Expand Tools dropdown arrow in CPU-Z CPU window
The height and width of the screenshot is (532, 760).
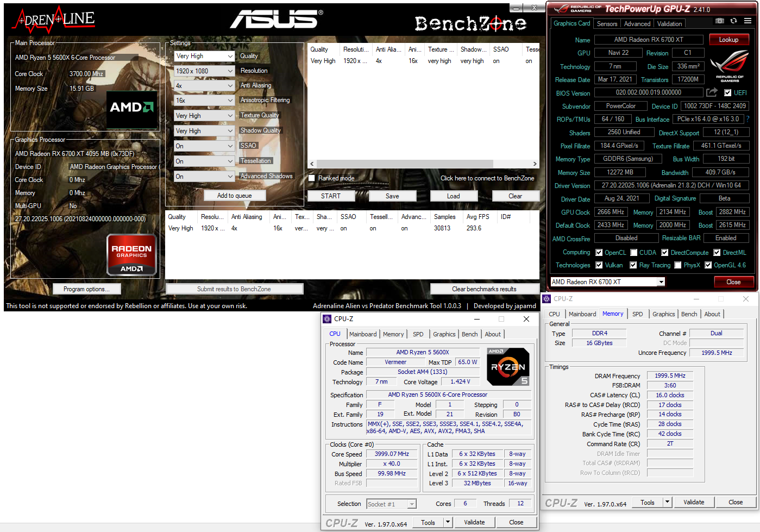448,522
